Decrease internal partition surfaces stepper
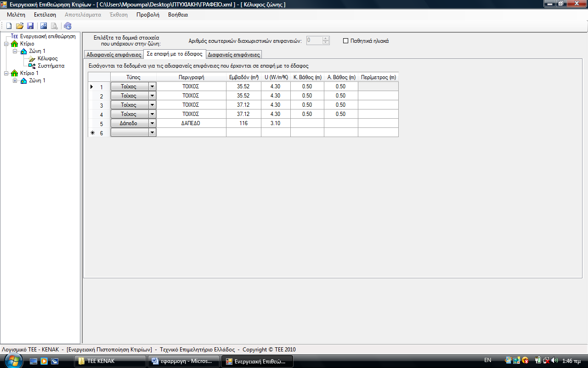The image size is (588, 368). tap(326, 42)
